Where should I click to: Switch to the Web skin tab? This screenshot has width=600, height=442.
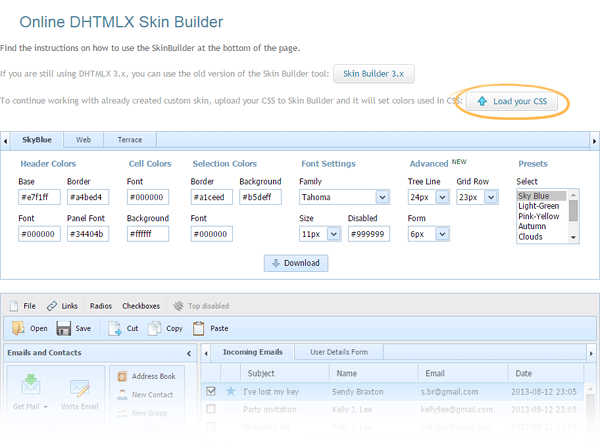tap(83, 140)
